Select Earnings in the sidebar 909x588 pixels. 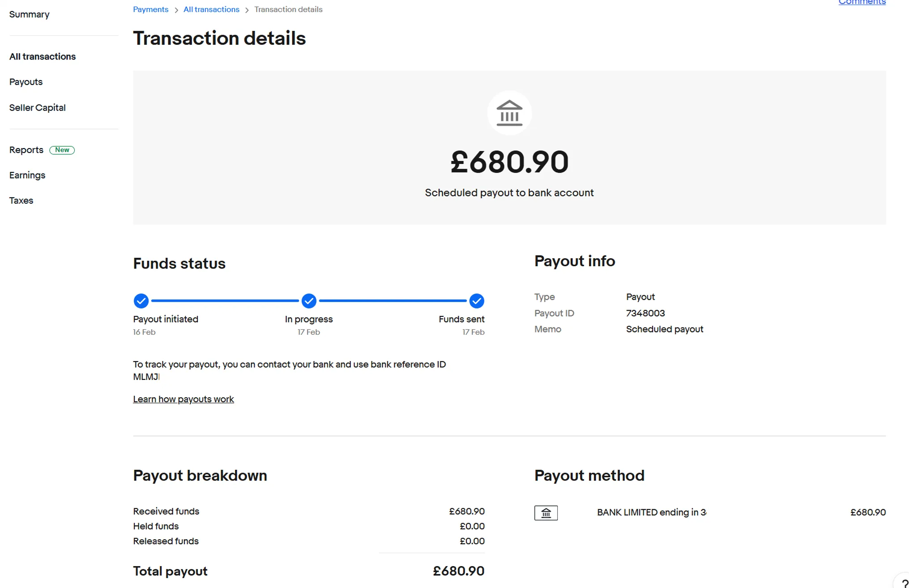point(27,175)
